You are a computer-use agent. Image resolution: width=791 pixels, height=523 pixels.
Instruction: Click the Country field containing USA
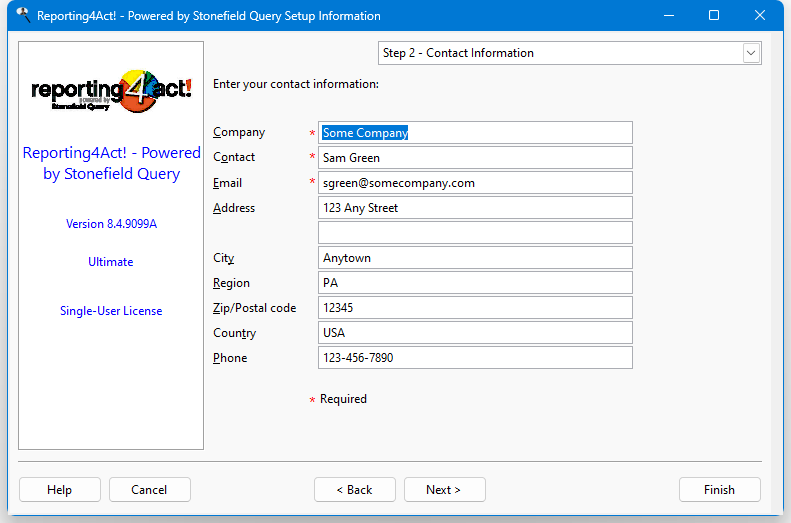[475, 332]
